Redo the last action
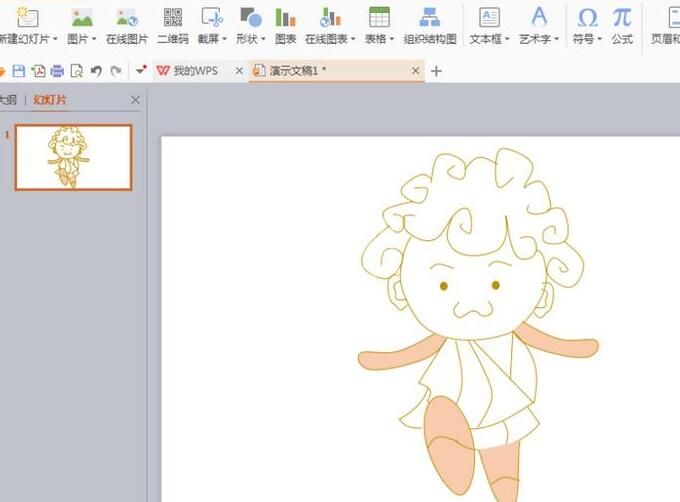The image size is (680, 502). tap(116, 71)
